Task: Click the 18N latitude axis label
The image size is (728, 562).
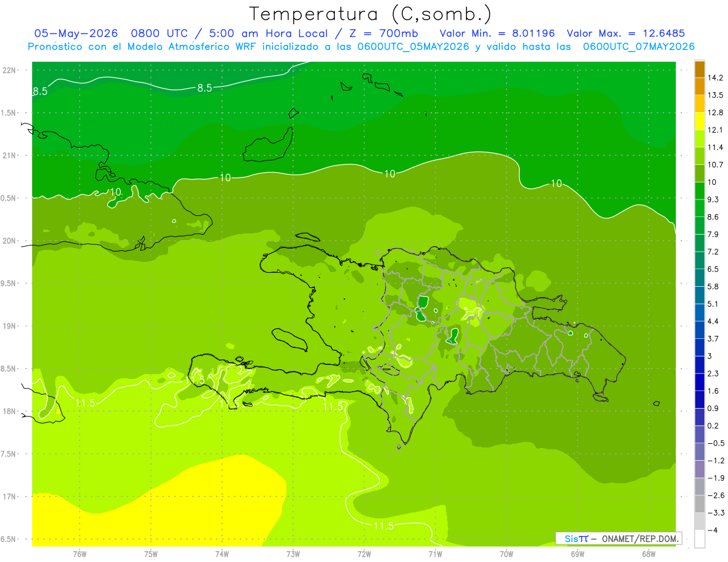Action: 9,411
